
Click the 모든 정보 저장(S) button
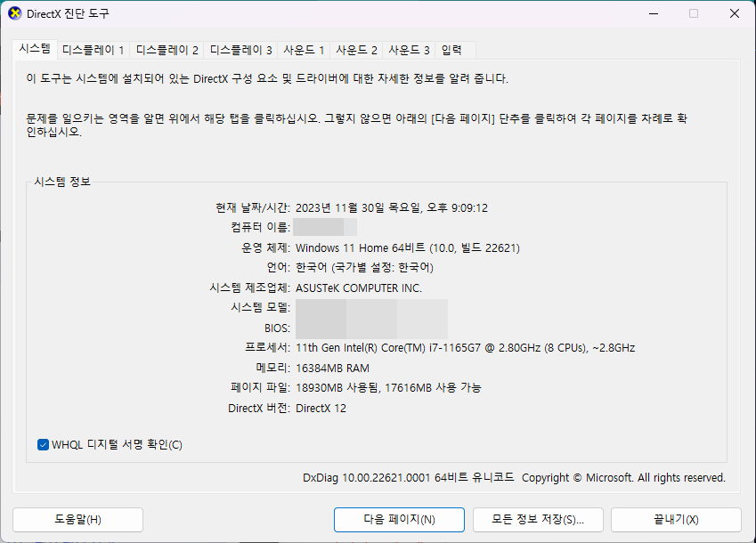538,520
